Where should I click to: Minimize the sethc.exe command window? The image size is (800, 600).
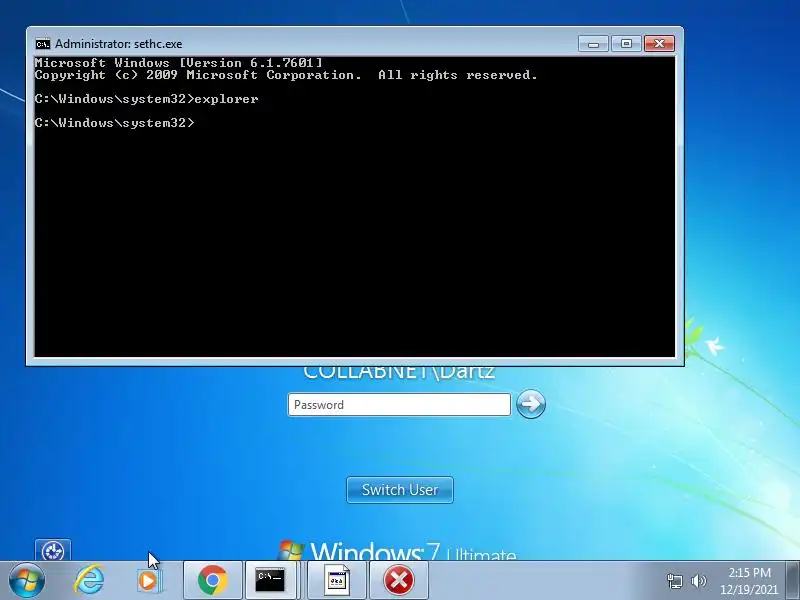point(593,44)
